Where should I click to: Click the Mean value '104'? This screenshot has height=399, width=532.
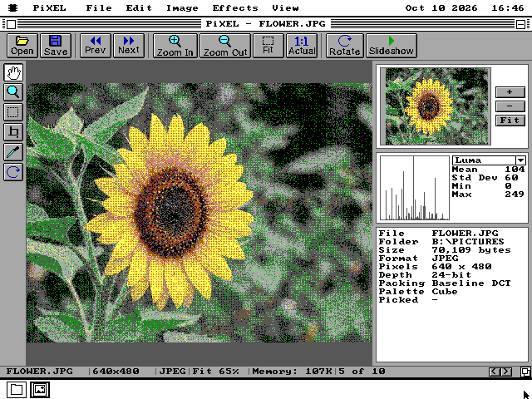click(x=515, y=170)
